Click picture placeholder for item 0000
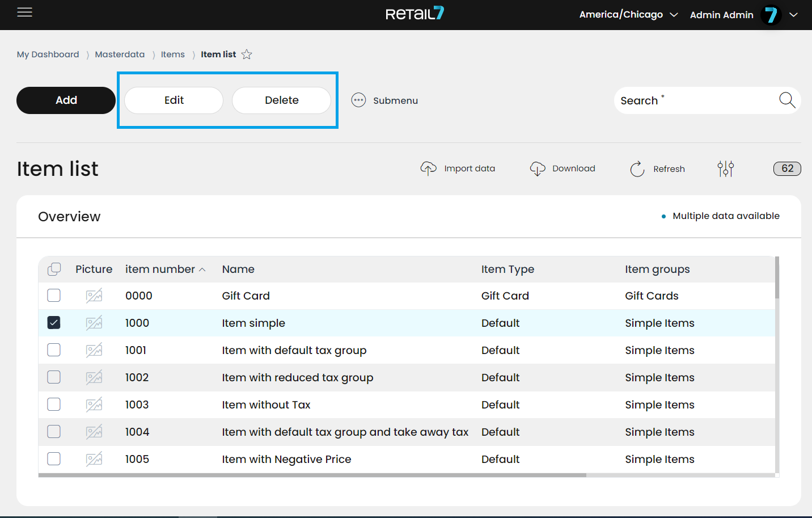 [94, 296]
